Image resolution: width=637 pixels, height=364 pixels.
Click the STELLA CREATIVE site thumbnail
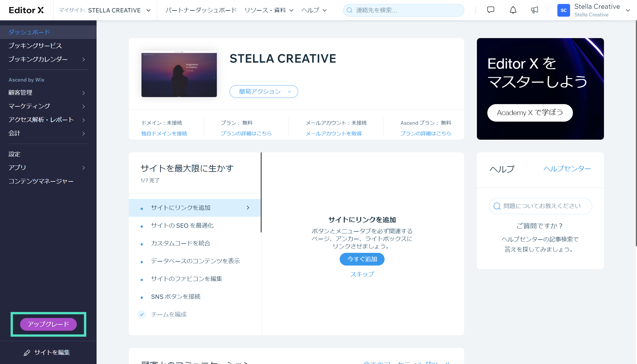coord(179,74)
